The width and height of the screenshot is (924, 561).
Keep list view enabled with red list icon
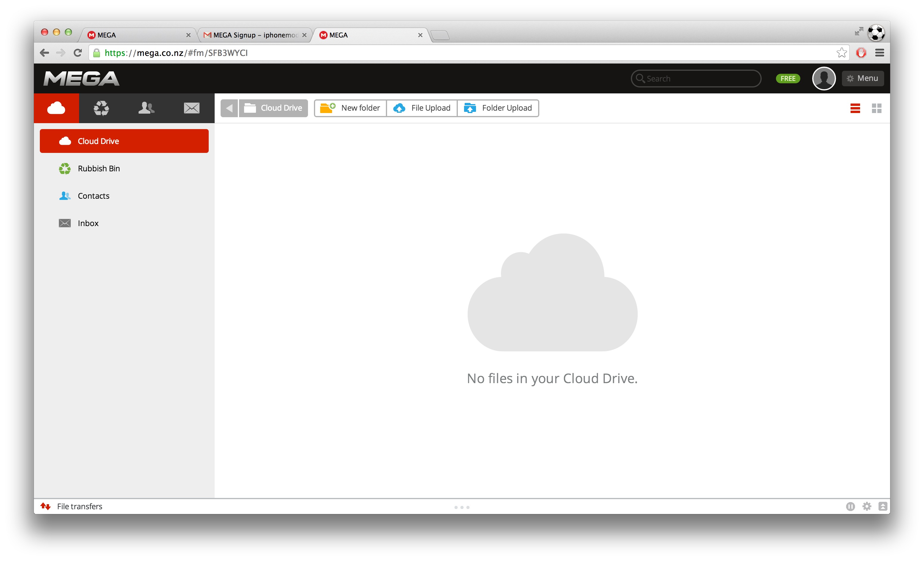click(855, 109)
